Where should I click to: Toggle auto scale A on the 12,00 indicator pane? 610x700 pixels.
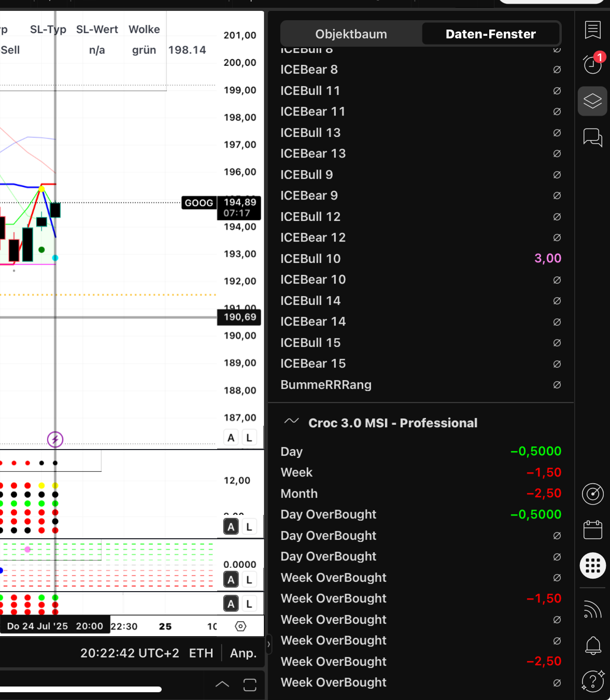(x=231, y=527)
